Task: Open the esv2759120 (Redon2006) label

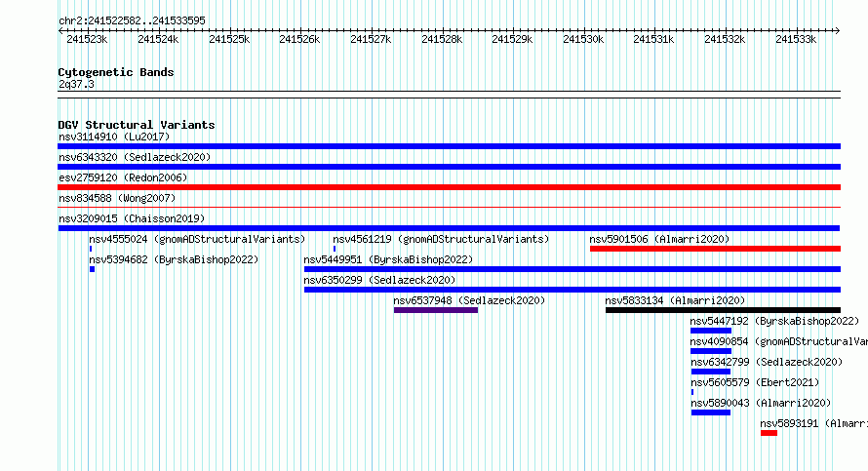Action: [123, 177]
